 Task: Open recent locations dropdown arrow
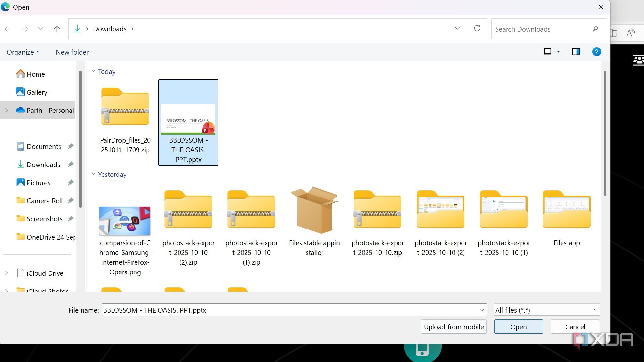pos(40,29)
